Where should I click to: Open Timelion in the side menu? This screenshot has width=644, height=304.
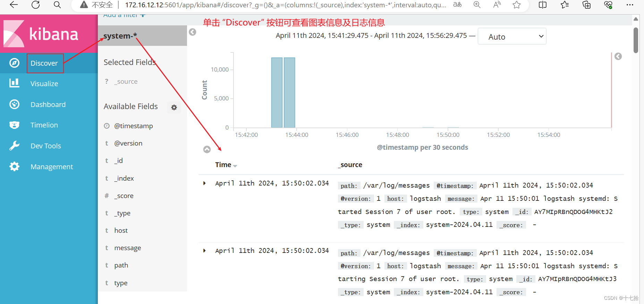[44, 125]
